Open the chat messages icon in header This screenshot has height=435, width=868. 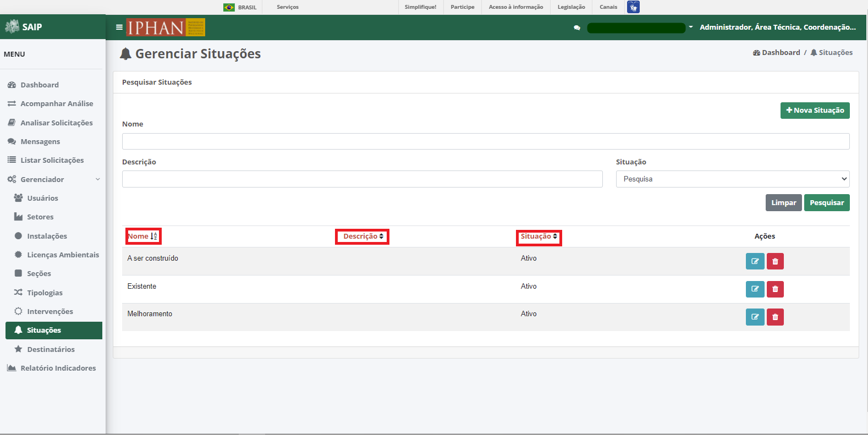pos(576,27)
